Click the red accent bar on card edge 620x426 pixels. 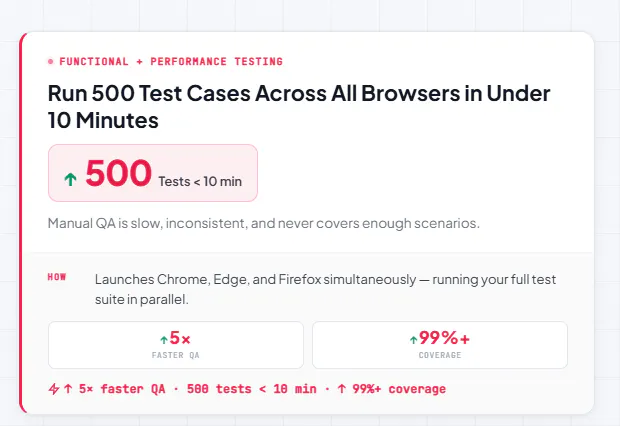pyautogui.click(x=22, y=223)
